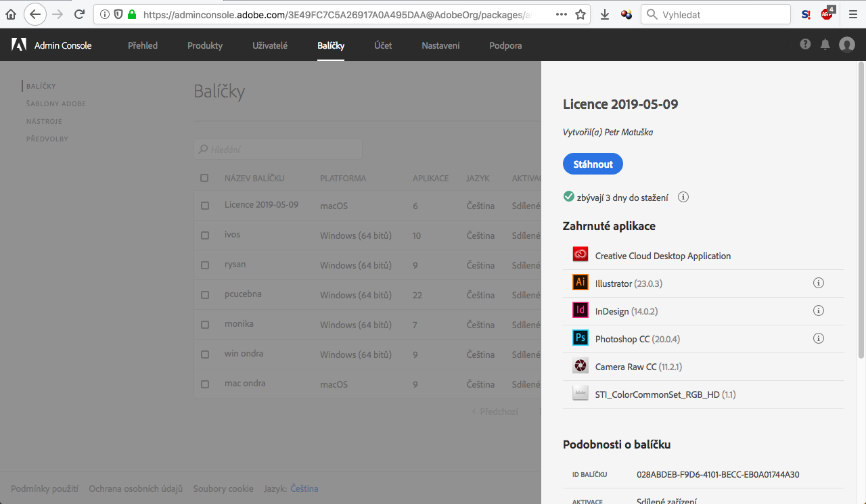
Task: Click the InDesign Id app icon
Action: [x=580, y=310]
